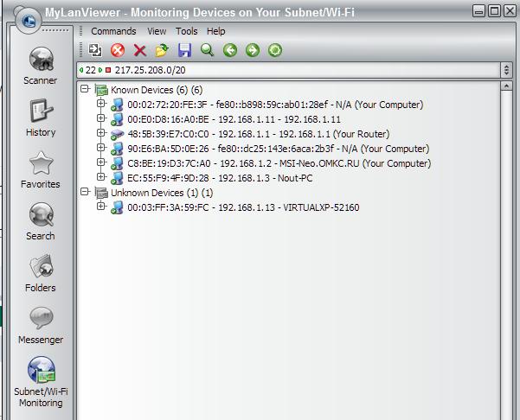The width and height of the screenshot is (520, 420).
Task: Open Subnet/Wi-Fi Monitoring panel
Action: coord(41,382)
